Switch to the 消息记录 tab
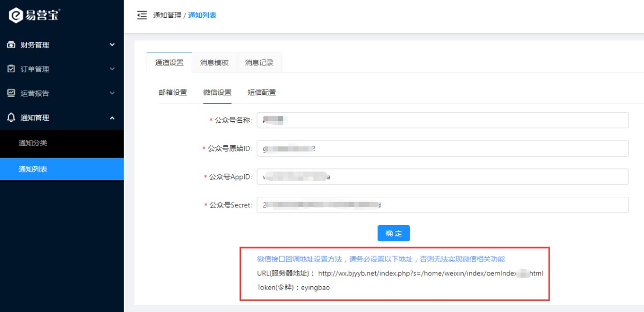 coord(259,63)
